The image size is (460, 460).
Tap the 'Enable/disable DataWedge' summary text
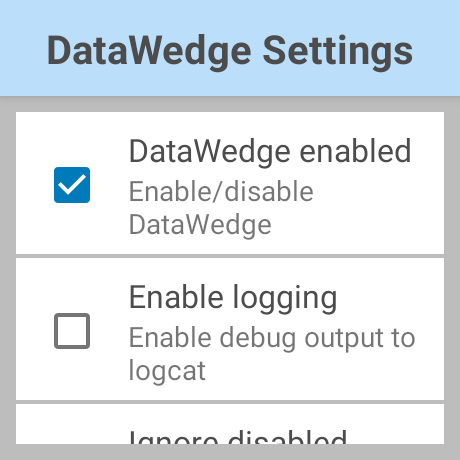(221, 208)
